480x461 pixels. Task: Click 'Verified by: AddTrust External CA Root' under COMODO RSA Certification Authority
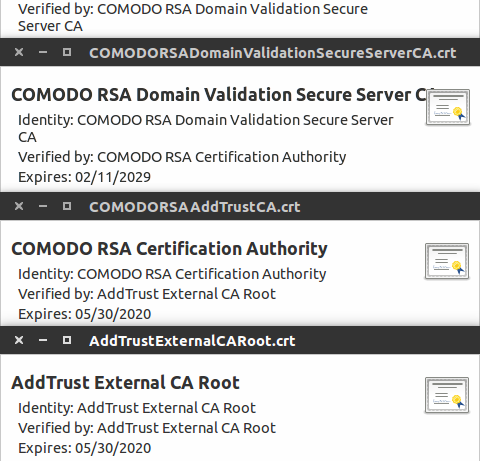point(147,294)
